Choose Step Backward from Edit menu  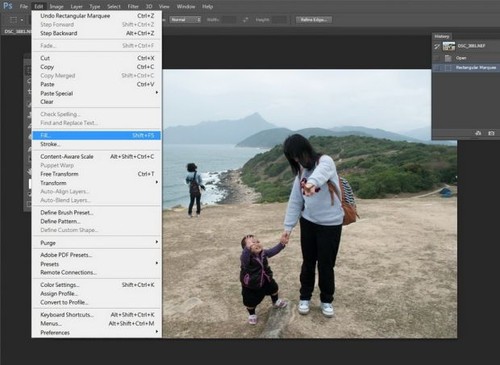(96, 33)
